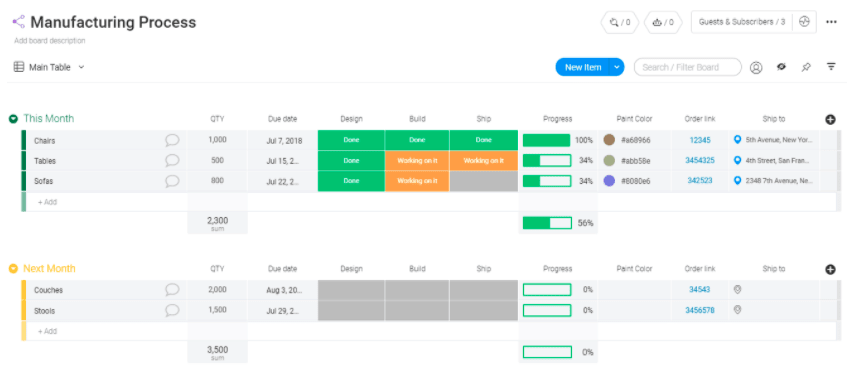Click the Ship to column header in Next Month

coord(774,269)
